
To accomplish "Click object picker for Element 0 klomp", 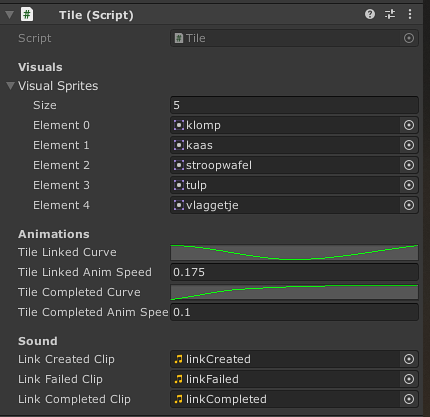I will [409, 125].
